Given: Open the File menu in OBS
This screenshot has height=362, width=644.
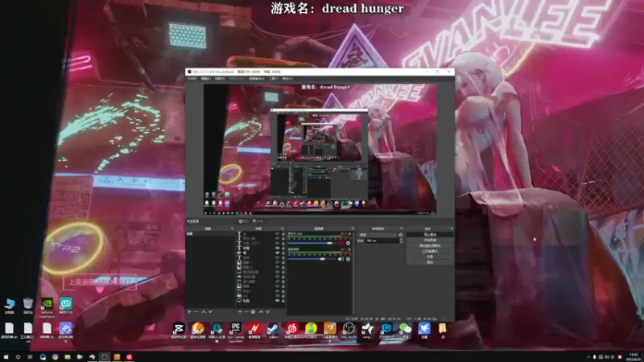Looking at the screenshot, I should coord(192,78).
